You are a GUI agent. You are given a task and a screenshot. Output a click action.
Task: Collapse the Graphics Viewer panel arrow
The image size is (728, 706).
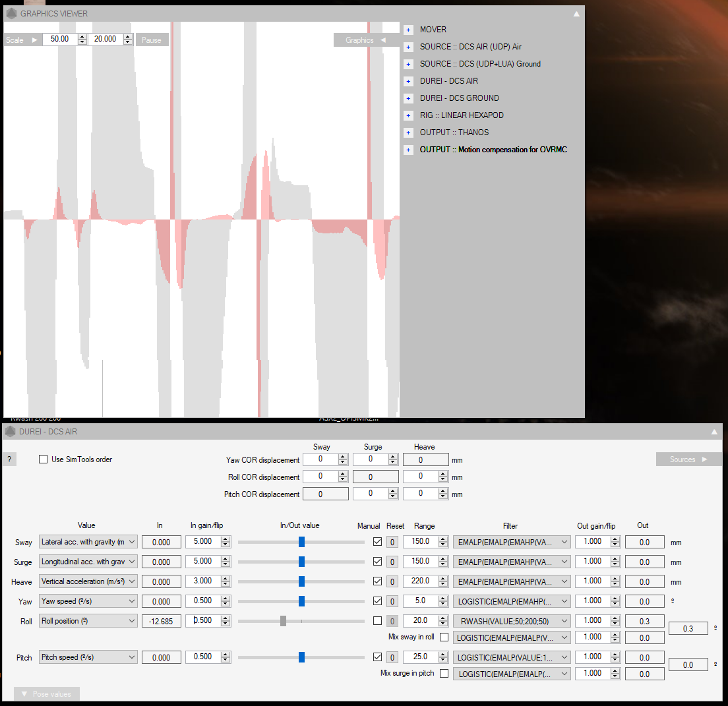(576, 13)
